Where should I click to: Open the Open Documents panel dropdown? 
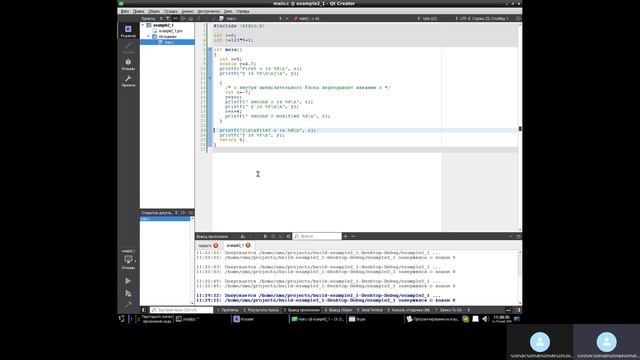pos(159,213)
